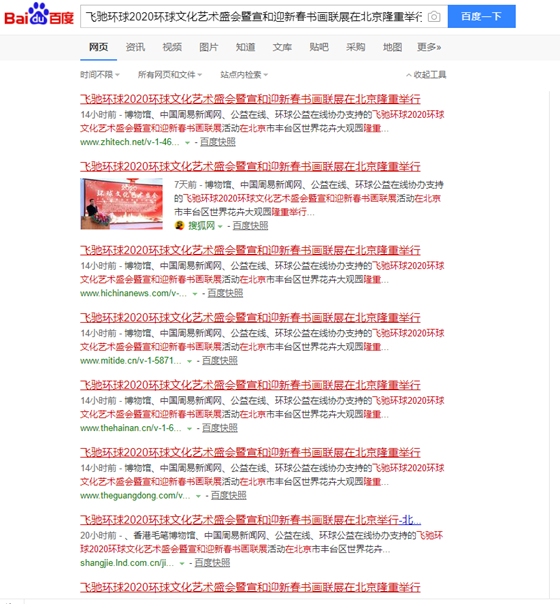The width and height of the screenshot is (560, 604).
Task: Open the 更多 tab menu
Action: point(429,47)
